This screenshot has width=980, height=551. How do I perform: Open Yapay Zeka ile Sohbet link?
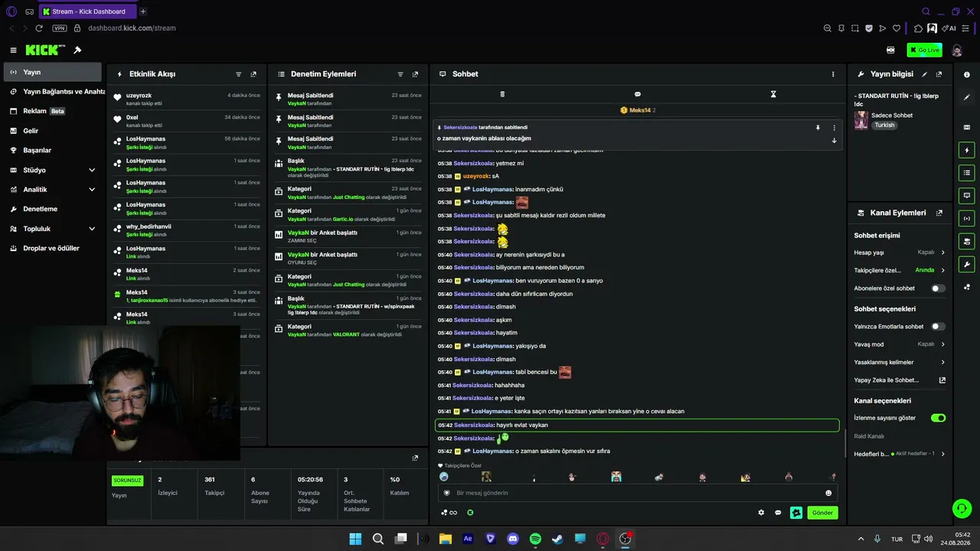coord(900,380)
